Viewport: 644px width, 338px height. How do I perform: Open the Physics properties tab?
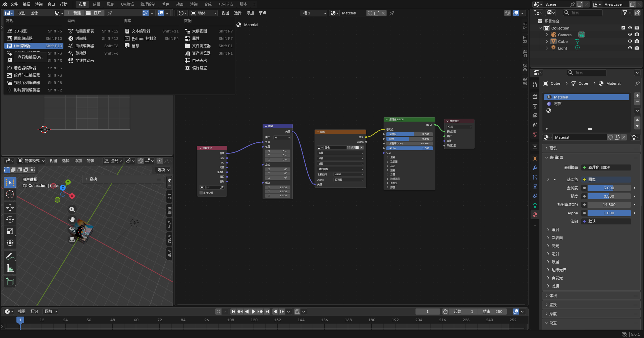535,187
